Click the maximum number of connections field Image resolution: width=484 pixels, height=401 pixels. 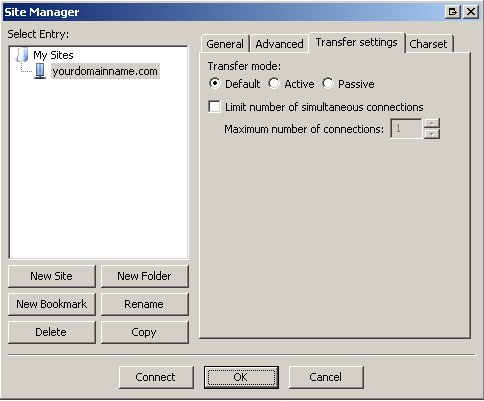click(x=406, y=128)
